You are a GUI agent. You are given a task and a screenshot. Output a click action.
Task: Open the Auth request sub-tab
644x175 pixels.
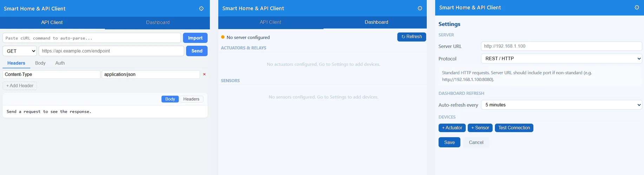[x=60, y=63]
